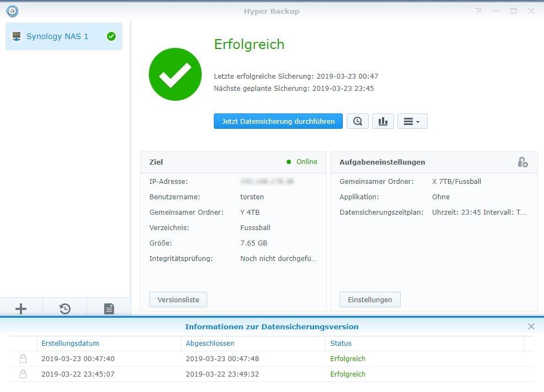Select version row created 2019-03-23 00:47:40

[x=271, y=359]
